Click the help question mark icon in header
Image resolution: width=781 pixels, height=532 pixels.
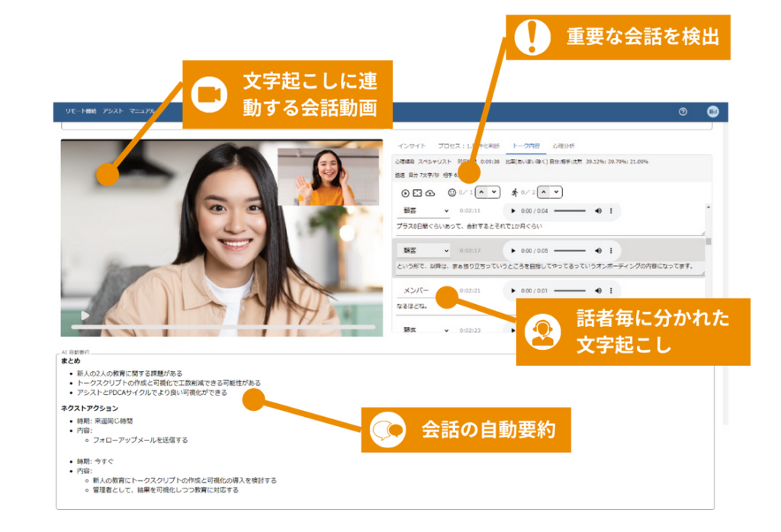pyautogui.click(x=683, y=111)
